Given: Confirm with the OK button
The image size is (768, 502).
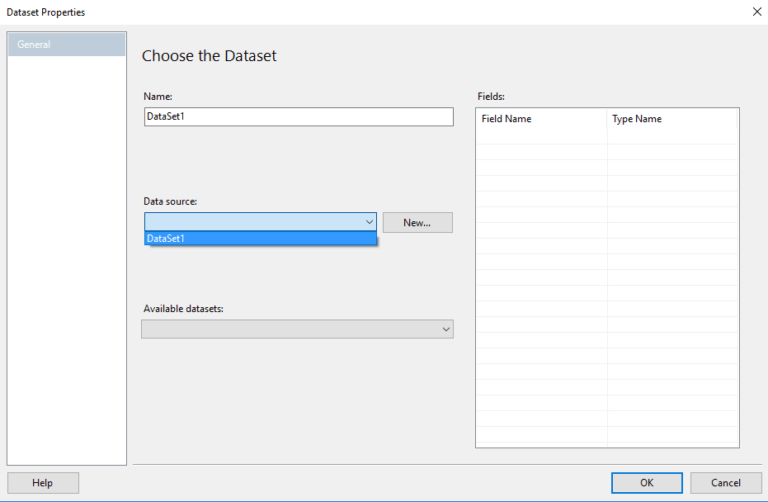Looking at the screenshot, I should tap(647, 483).
